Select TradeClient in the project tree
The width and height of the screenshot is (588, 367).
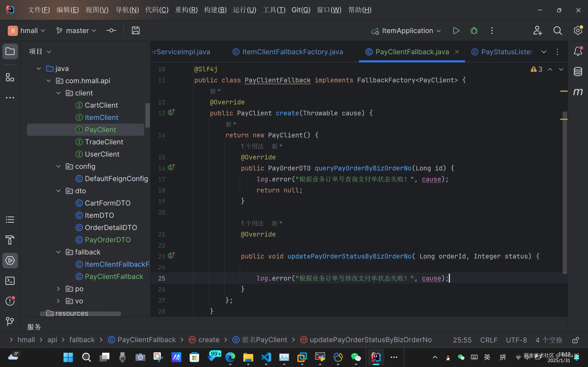point(104,142)
